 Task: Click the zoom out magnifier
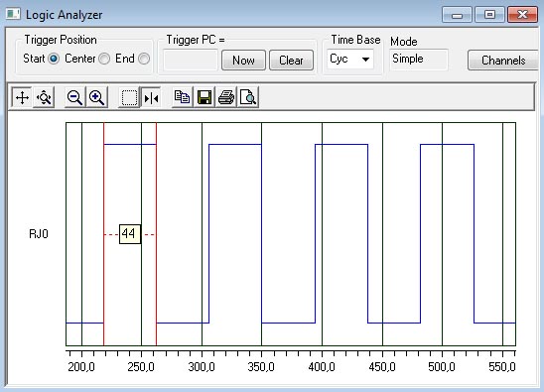click(74, 97)
